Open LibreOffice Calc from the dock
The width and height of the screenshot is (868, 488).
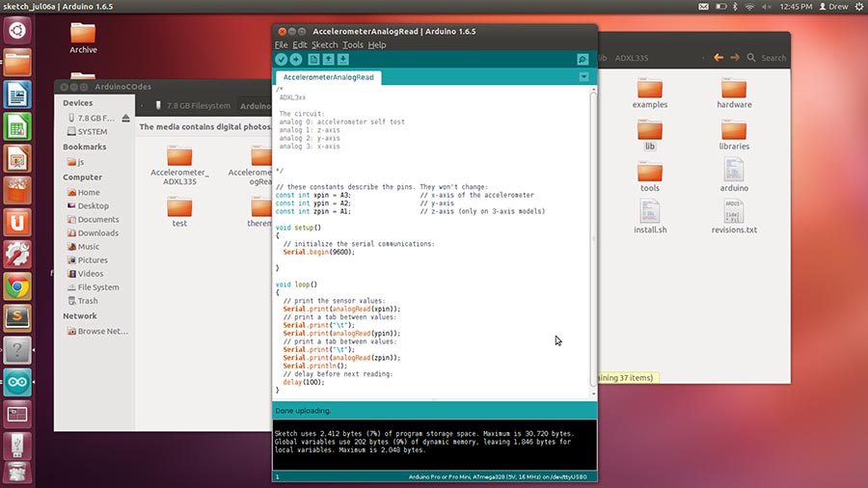17,126
